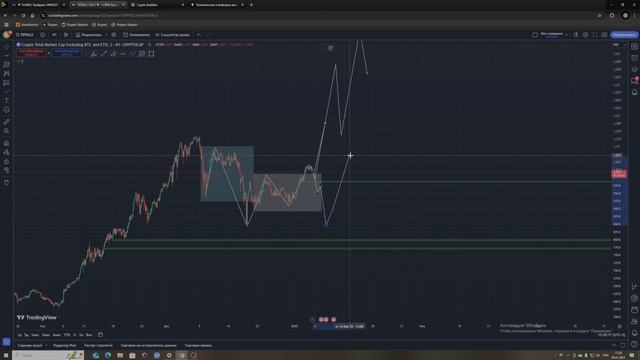Toggle the symbol visibility eye in legend
The image size is (640, 360).
click(149, 44)
